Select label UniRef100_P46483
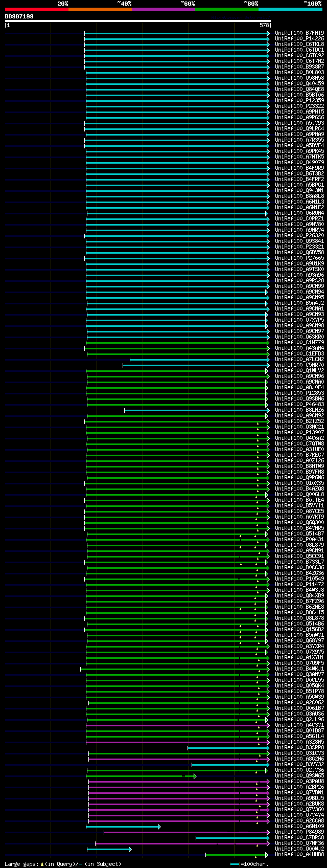Image resolution: width=327 pixels, height=868 pixels. pos(299,404)
